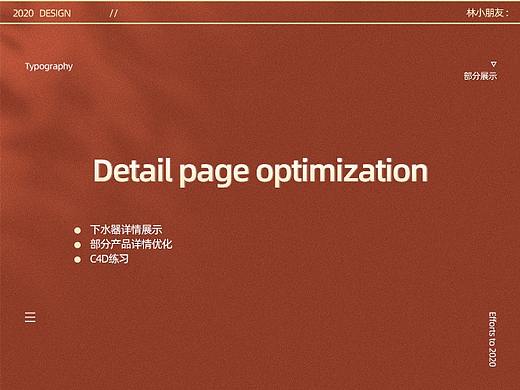This screenshot has height=390, width=520.
Task: Select the 下水器详情展示 list item
Action: point(126,230)
